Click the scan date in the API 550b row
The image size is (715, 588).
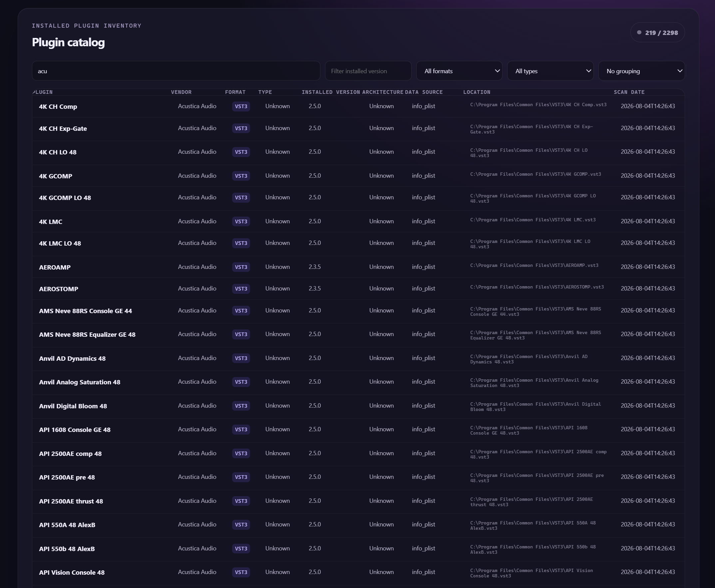[648, 548]
